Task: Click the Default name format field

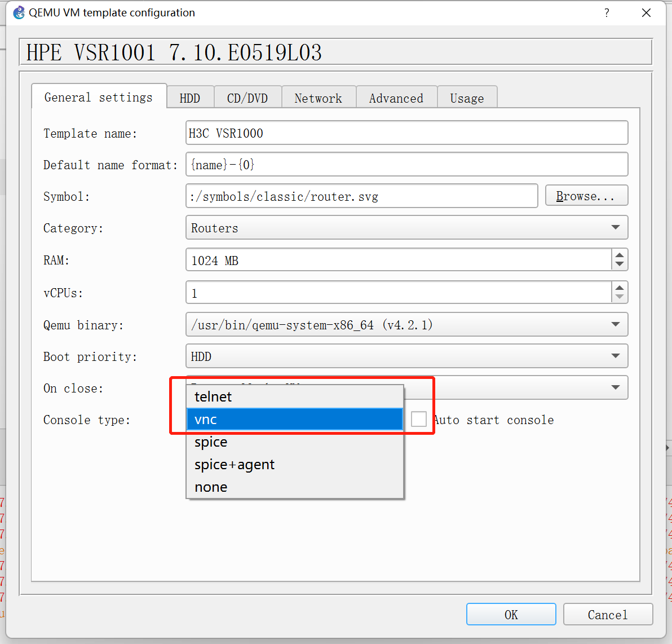Action: tap(406, 164)
